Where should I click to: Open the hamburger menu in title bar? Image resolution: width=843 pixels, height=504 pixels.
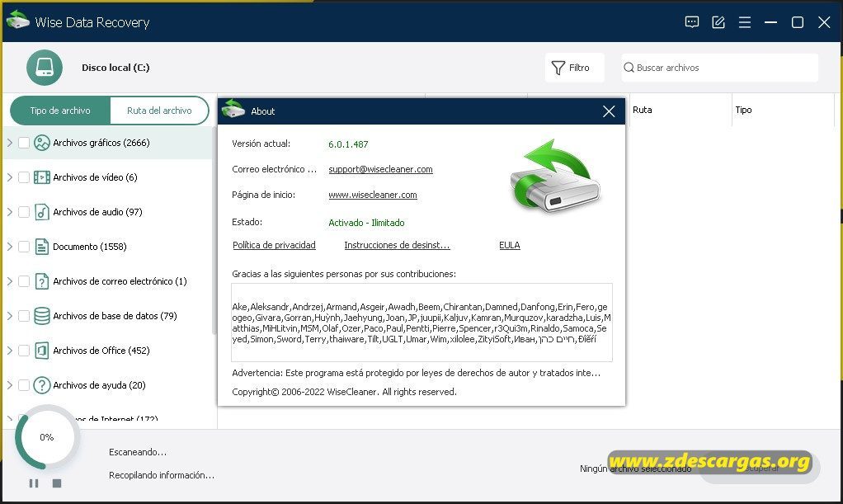pos(745,22)
